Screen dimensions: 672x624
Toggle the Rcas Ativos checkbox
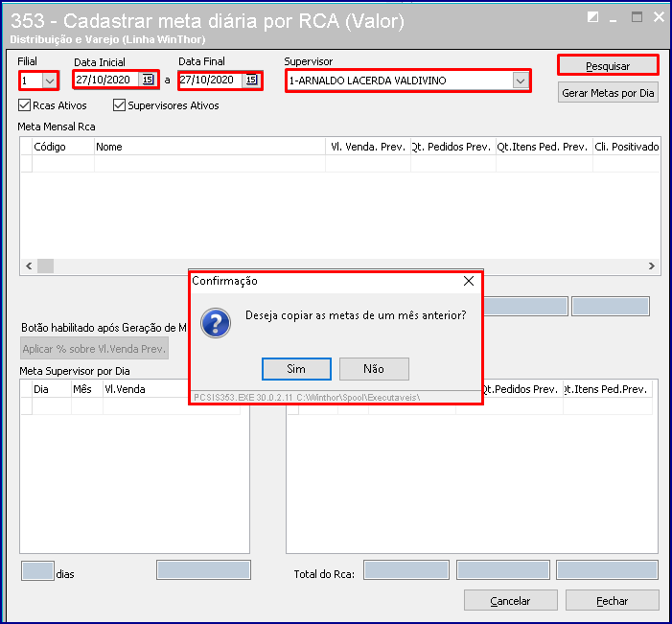(x=25, y=105)
